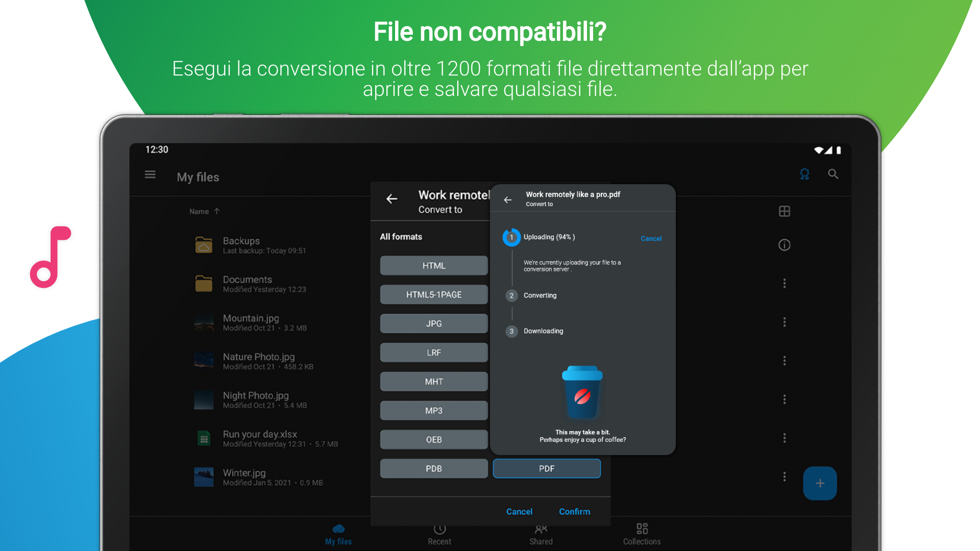Select the MP3 format option
The width and height of the screenshot is (980, 551).
point(434,411)
